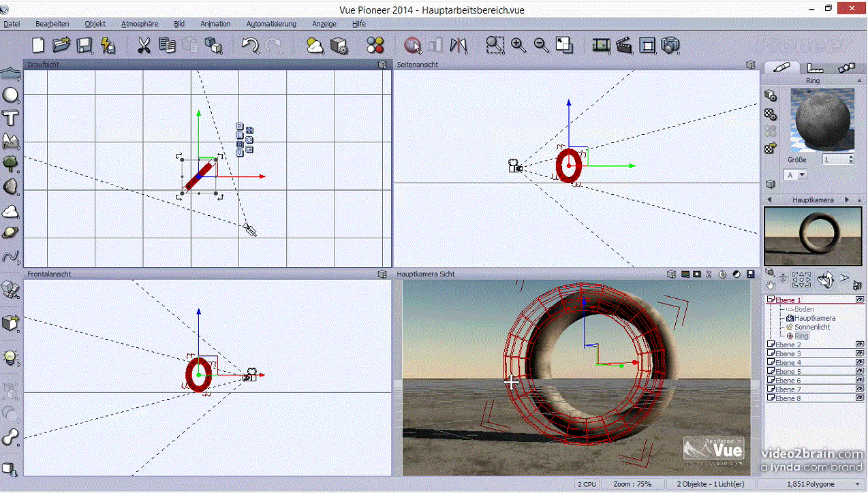The width and height of the screenshot is (868, 493).
Task: Collapse the Ebene 1 layer tree
Action: coord(771,300)
